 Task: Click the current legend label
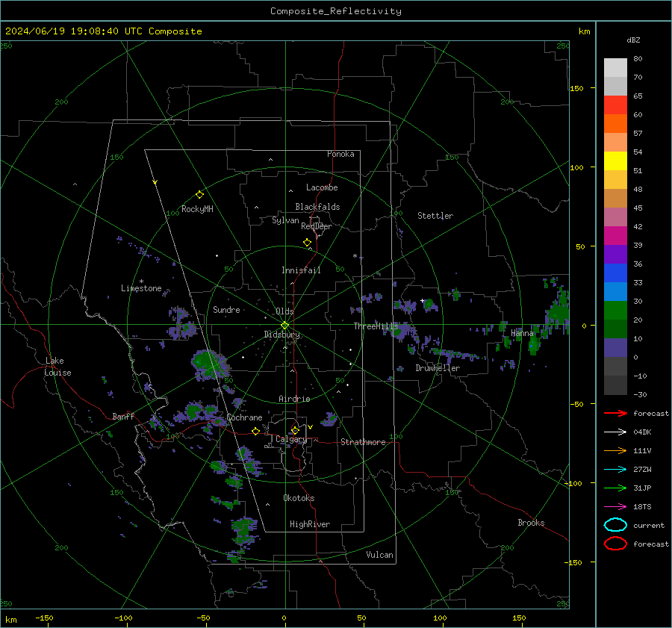649,525
